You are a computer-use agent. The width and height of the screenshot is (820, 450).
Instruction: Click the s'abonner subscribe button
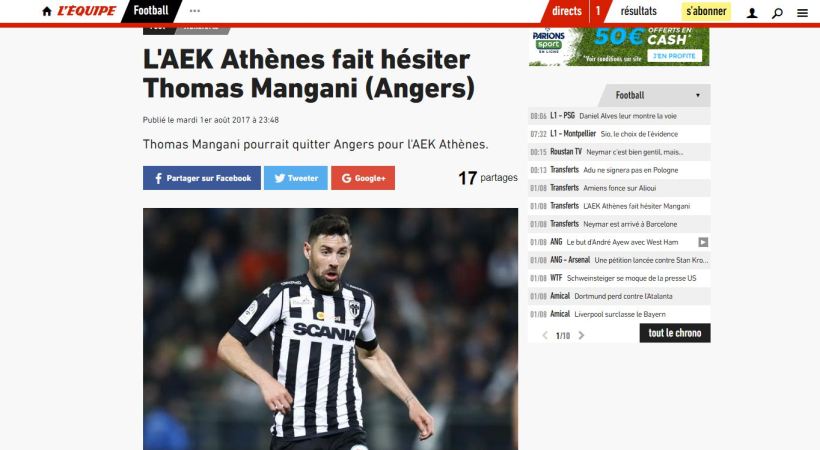coord(706,11)
